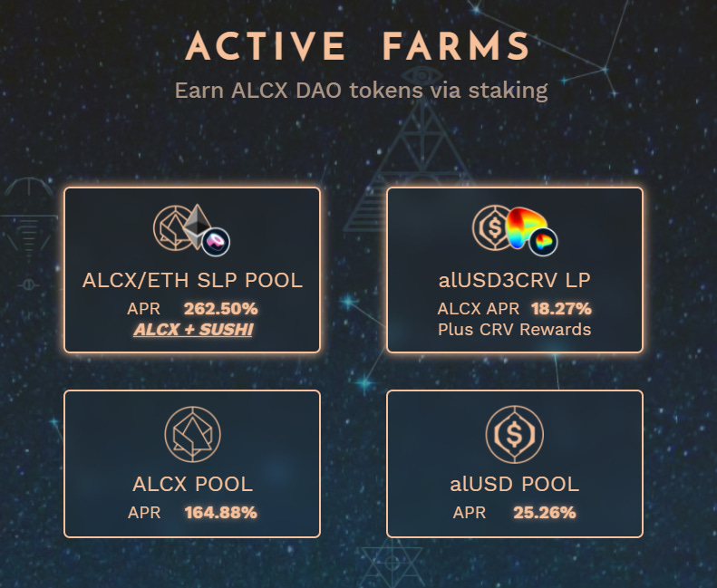Viewport: 717px width, 588px height.
Task: Click the small SushiSwap badge icon
Action: click(x=216, y=241)
